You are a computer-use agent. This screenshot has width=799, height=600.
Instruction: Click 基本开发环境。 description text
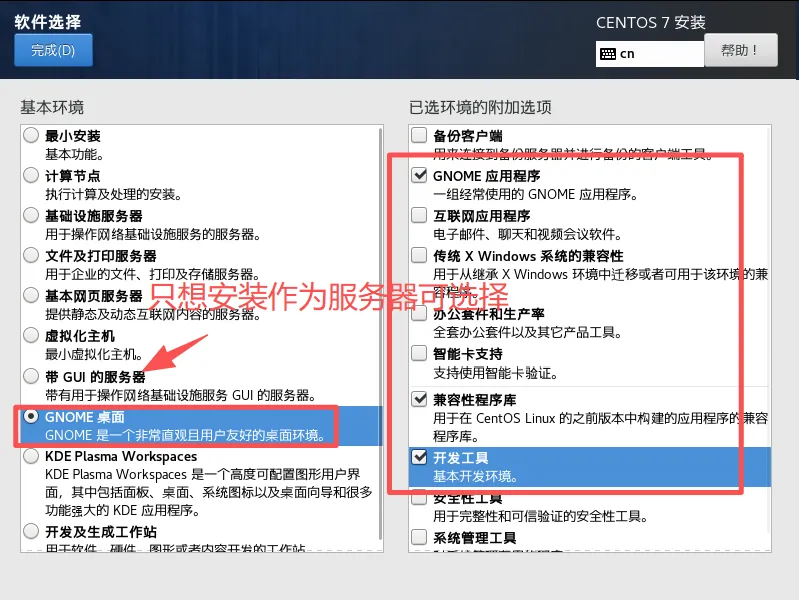475,476
